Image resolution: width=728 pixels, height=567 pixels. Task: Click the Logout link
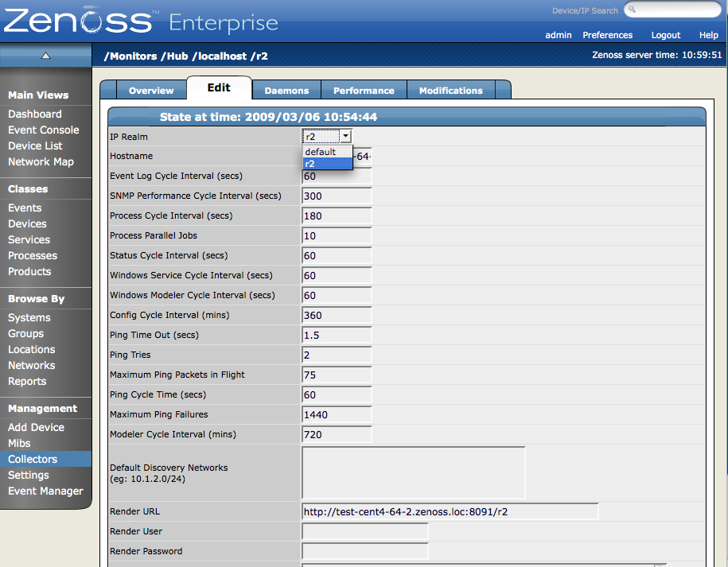(666, 35)
